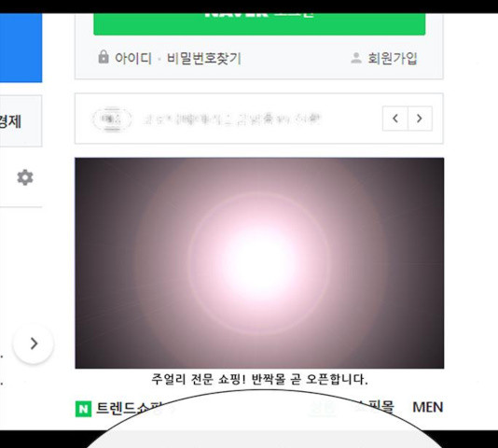
Task: Click the blurred oval press logo
Action: (112, 119)
